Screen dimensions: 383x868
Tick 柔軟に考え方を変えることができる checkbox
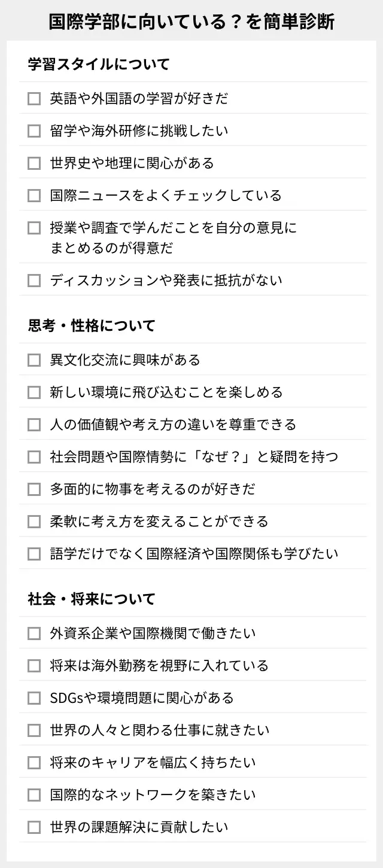pyautogui.click(x=34, y=522)
